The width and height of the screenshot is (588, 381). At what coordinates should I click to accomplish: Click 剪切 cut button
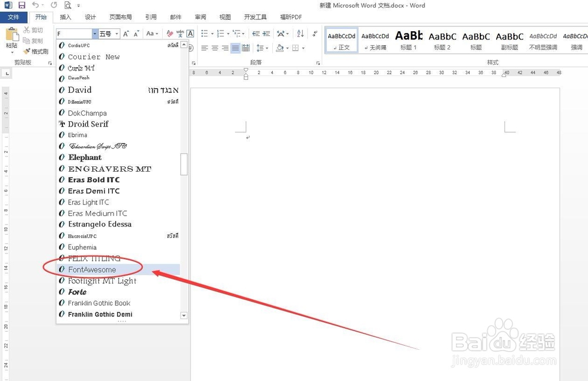tap(33, 30)
